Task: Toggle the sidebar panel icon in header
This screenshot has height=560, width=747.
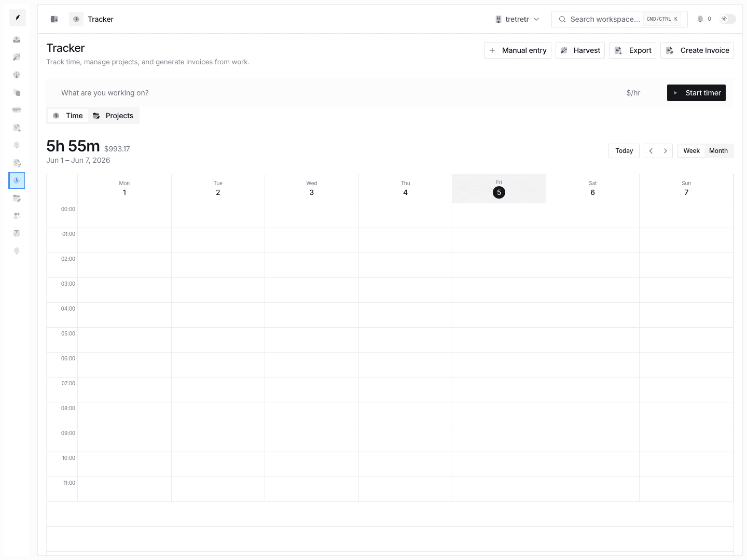Action: [54, 19]
